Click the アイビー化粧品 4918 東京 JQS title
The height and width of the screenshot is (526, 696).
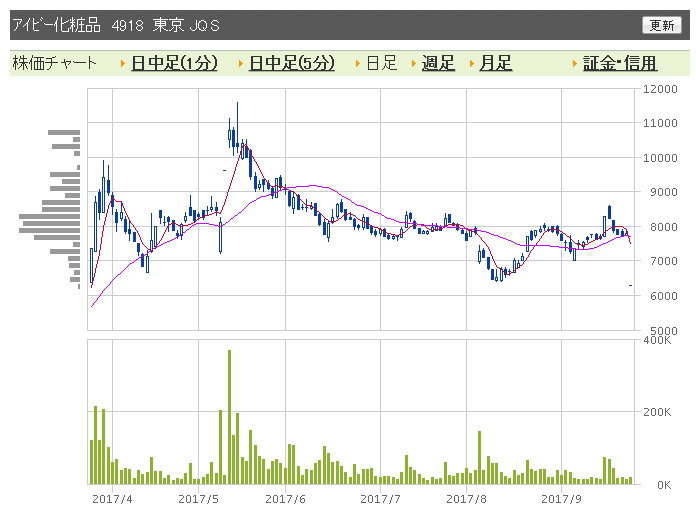pos(116,25)
